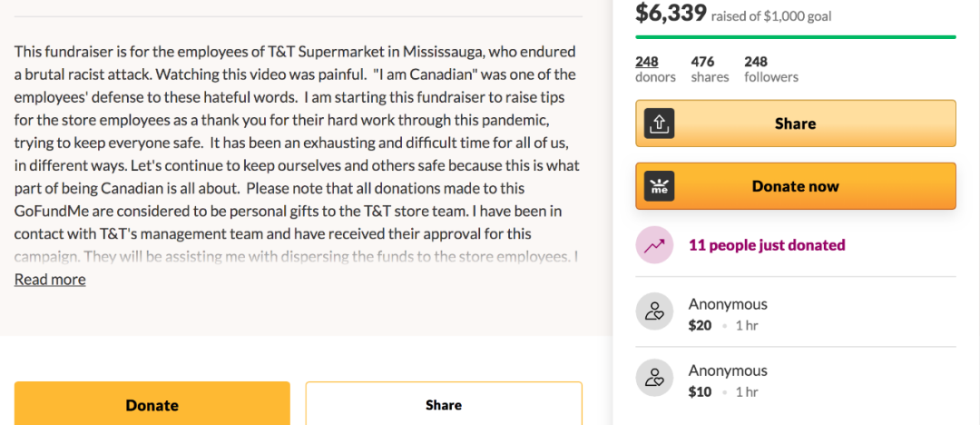Viewport: 980px width, 425px height.
Task: Select the Anonymous $10 donation name
Action: 728,371
